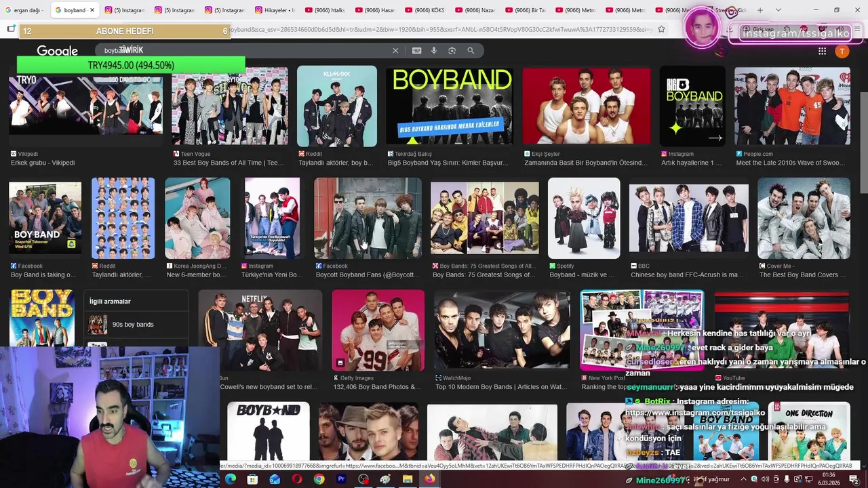868x488 pixels.
Task: Open the Big B BOYBAND Instagram thumbnail
Action: tap(692, 106)
